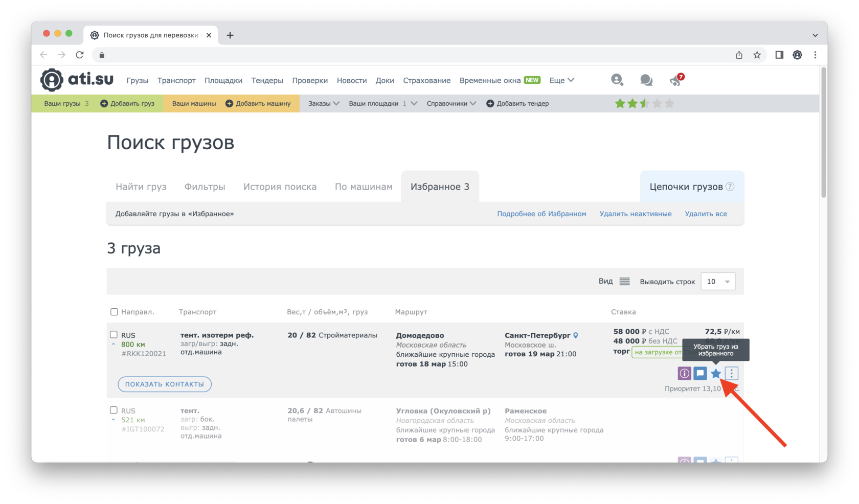Remove cargo RKK120021 from favorites via the star

[x=716, y=373]
